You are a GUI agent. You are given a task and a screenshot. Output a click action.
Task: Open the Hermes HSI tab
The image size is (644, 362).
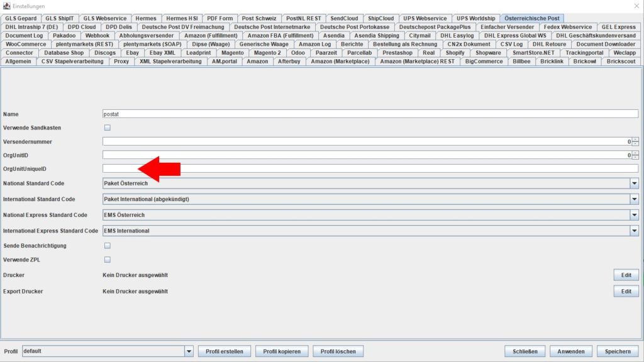[182, 18]
